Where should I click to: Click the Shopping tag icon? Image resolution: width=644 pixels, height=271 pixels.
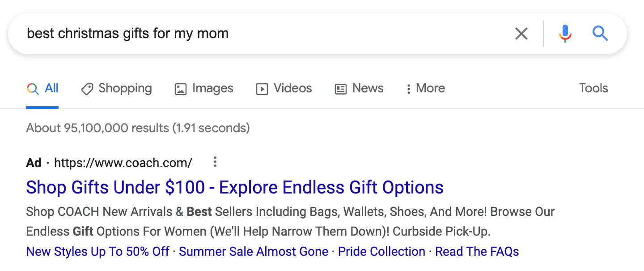(x=87, y=89)
